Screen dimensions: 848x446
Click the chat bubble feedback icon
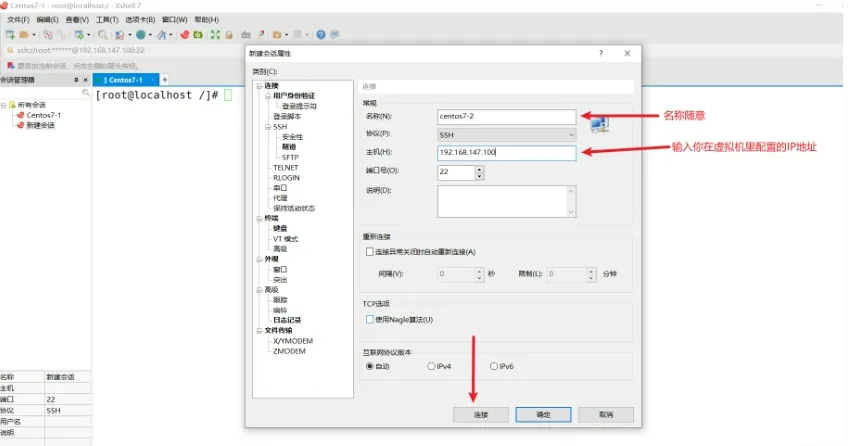pos(335,35)
